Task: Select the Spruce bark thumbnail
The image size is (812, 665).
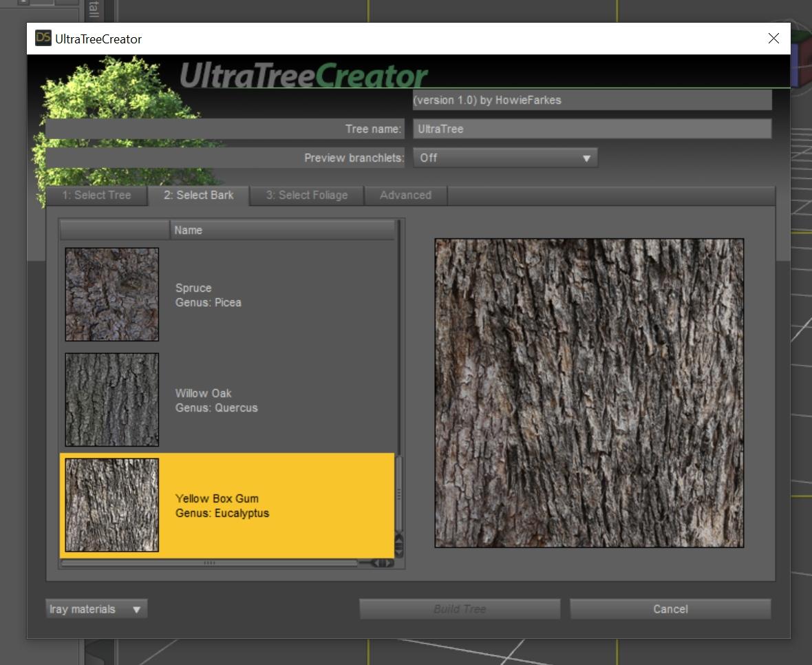Action: click(x=112, y=294)
